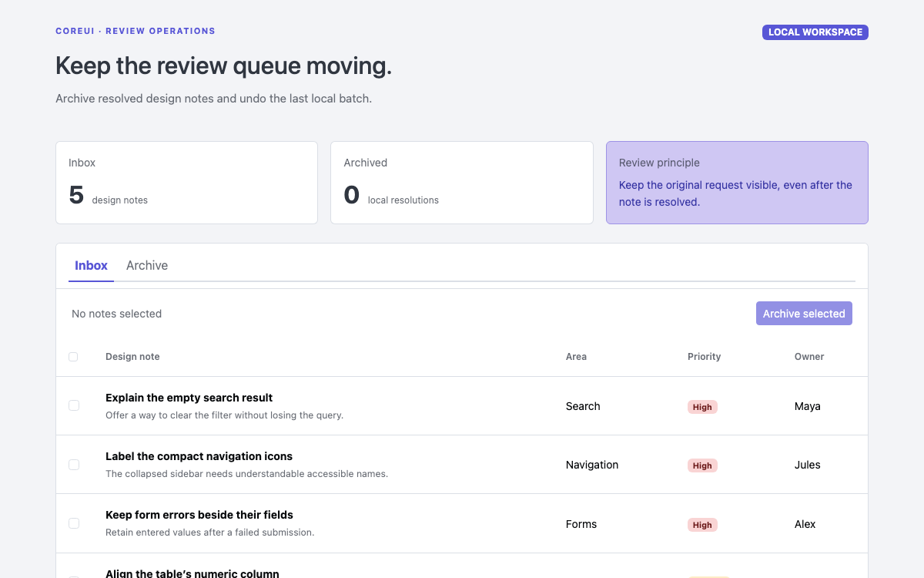
Task: Click the 'Forms' area cell
Action: pyautogui.click(x=581, y=524)
